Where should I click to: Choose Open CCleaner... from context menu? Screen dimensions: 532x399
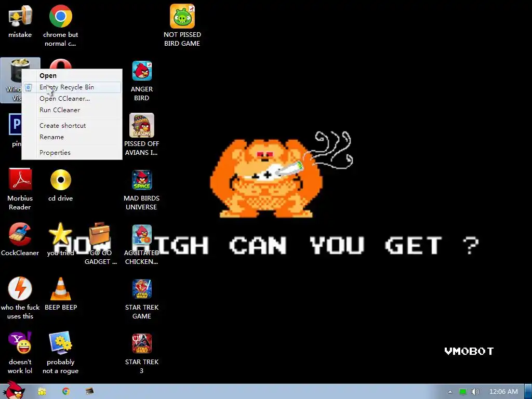click(72, 99)
